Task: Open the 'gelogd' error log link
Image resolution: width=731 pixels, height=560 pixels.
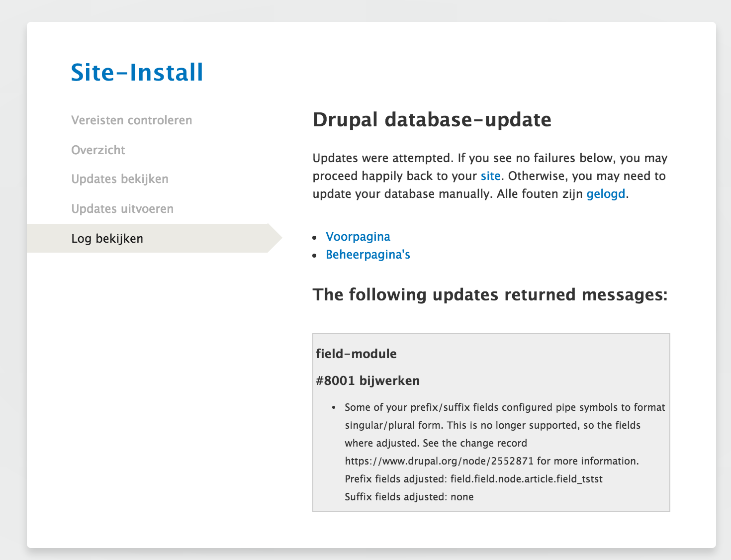Action: pos(606,194)
